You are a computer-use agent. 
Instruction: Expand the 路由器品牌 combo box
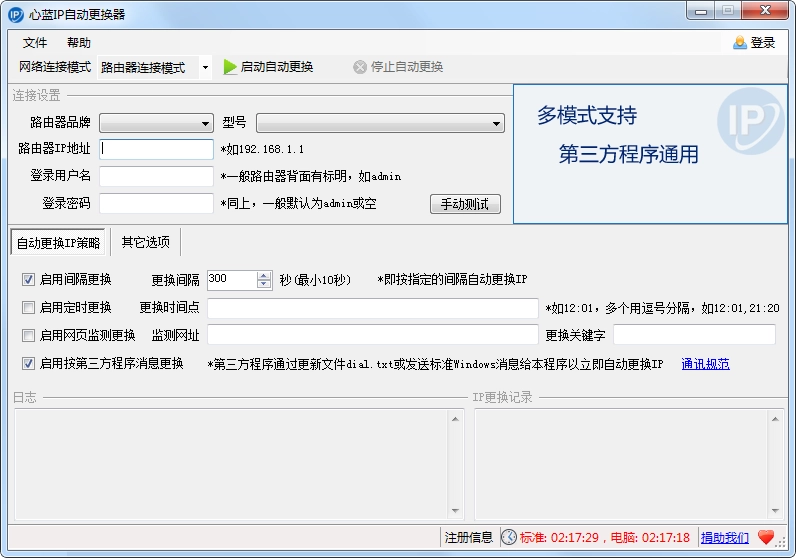click(x=205, y=123)
